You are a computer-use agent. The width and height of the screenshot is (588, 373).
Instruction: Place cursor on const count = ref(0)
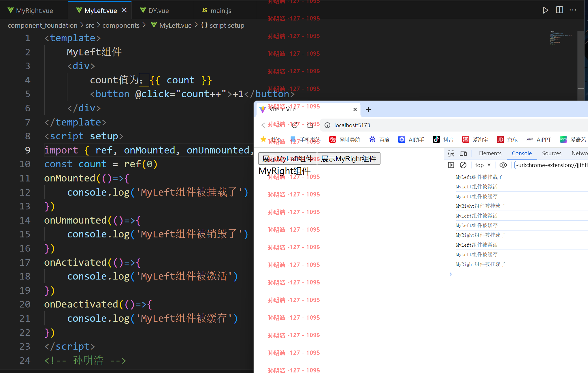(101, 164)
